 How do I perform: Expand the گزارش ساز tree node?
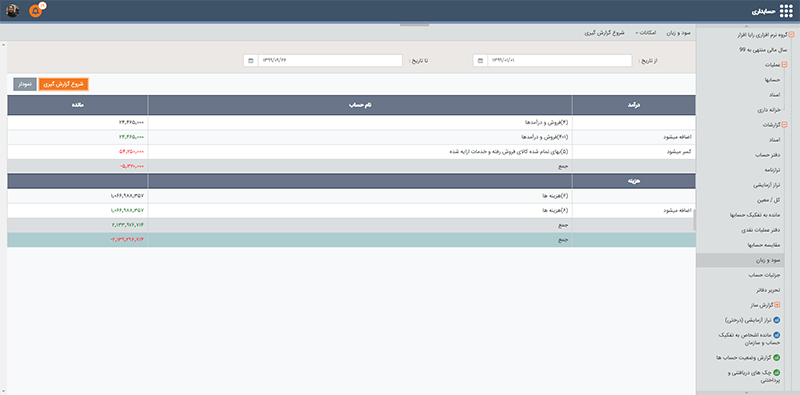coord(777,305)
